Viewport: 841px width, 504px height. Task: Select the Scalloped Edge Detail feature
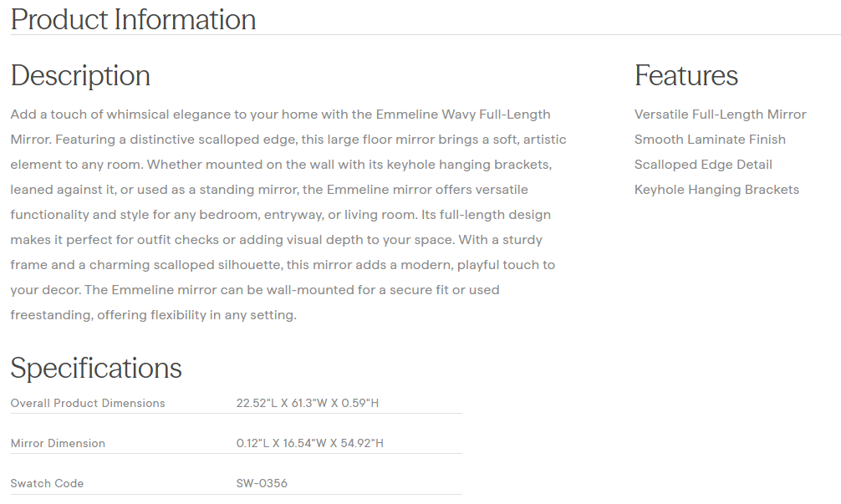pyautogui.click(x=703, y=165)
